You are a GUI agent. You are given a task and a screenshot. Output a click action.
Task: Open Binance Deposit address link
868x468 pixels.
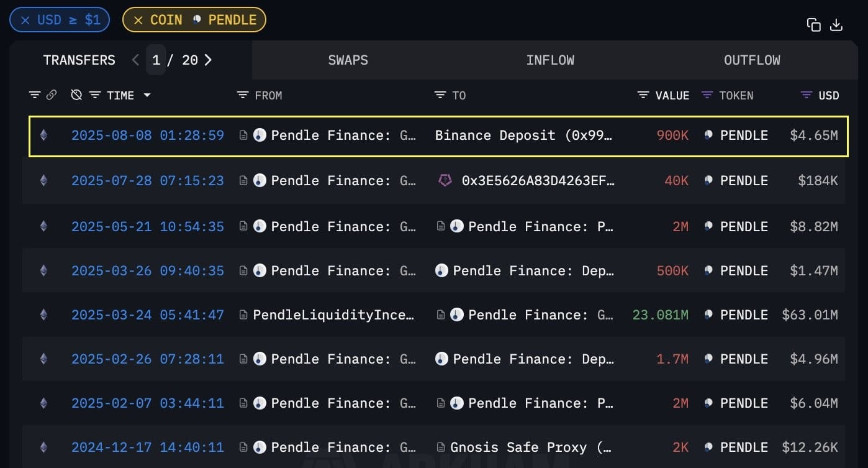coord(523,135)
